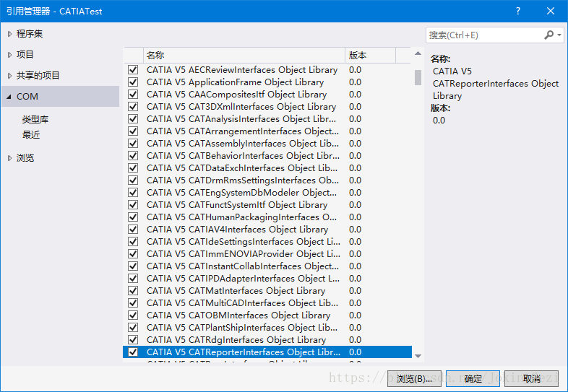Screen dimensions: 568x392
Task: Click the search magnifier icon
Action: coord(549,35)
